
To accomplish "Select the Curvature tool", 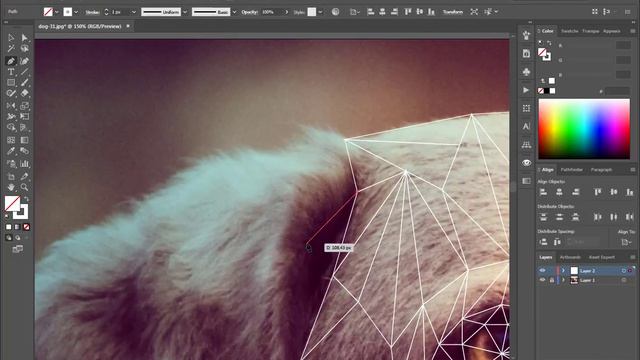I will (24, 61).
